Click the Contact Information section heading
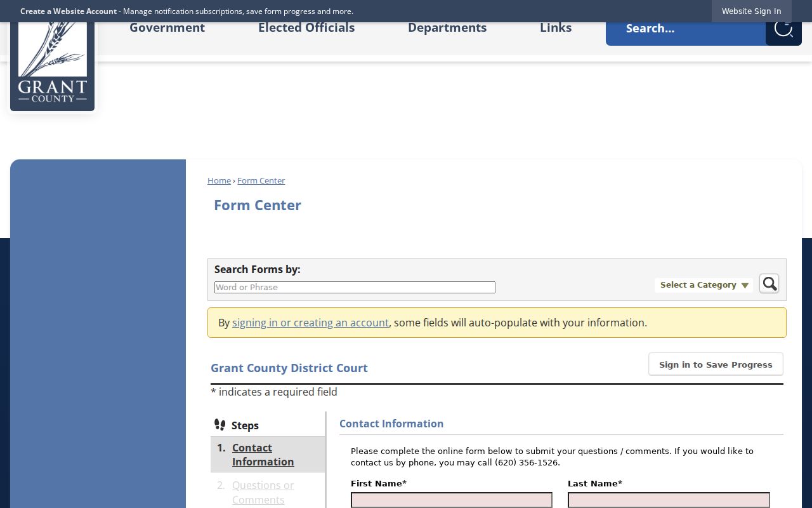Viewport: 812px width, 508px height. (391, 424)
